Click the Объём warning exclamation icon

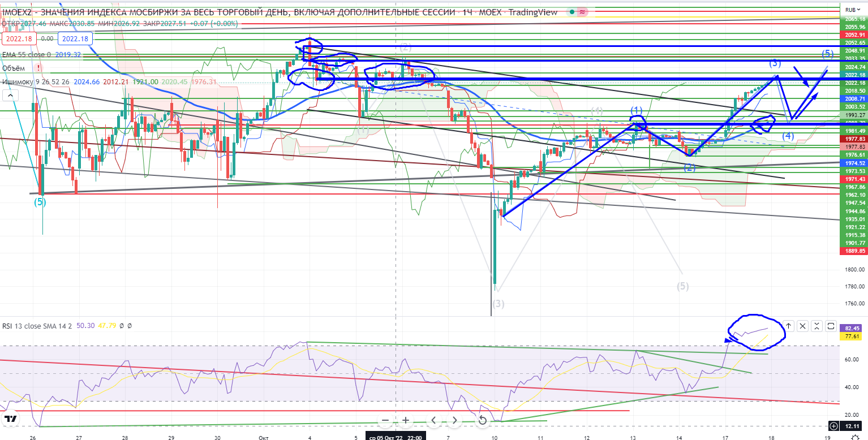(38, 68)
